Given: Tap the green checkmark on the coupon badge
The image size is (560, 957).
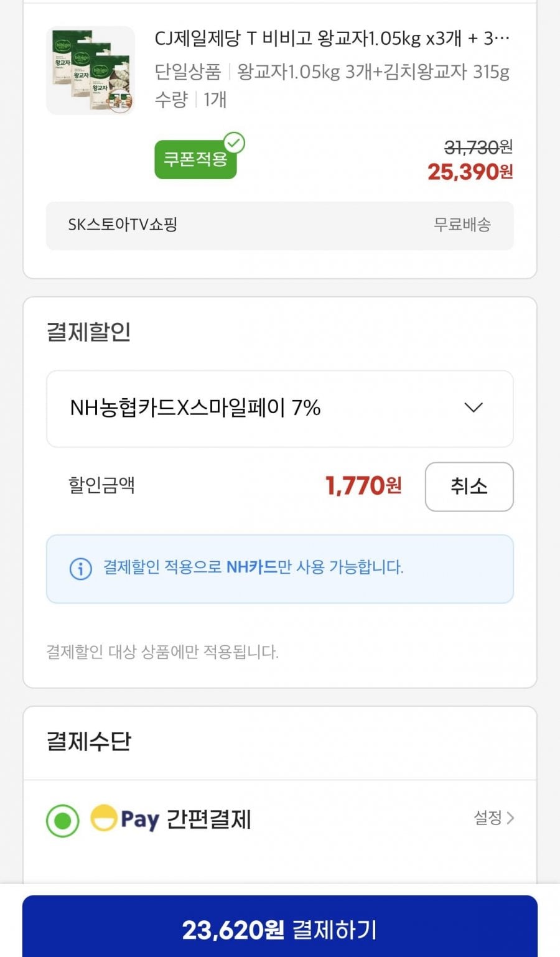Looking at the screenshot, I should click(x=235, y=143).
